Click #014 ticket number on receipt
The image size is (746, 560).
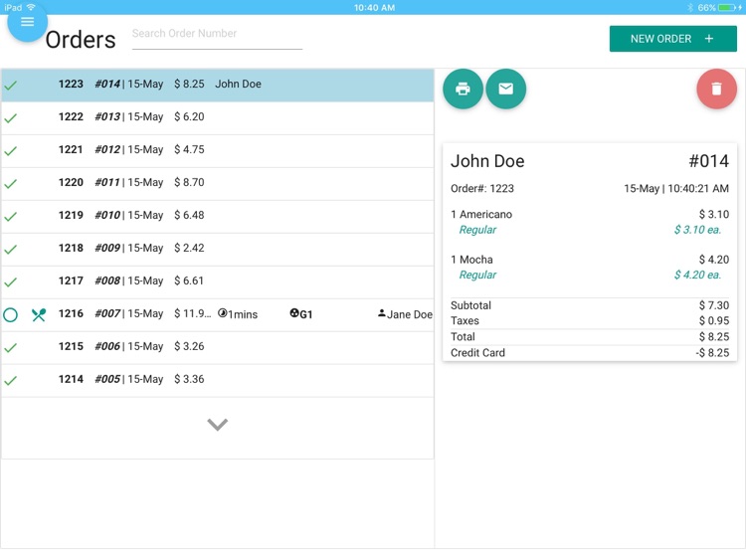(709, 161)
